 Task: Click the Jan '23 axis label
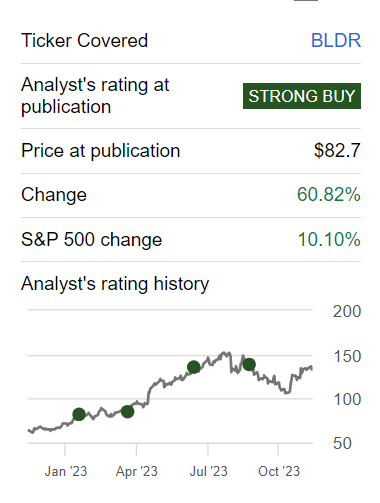[66, 472]
